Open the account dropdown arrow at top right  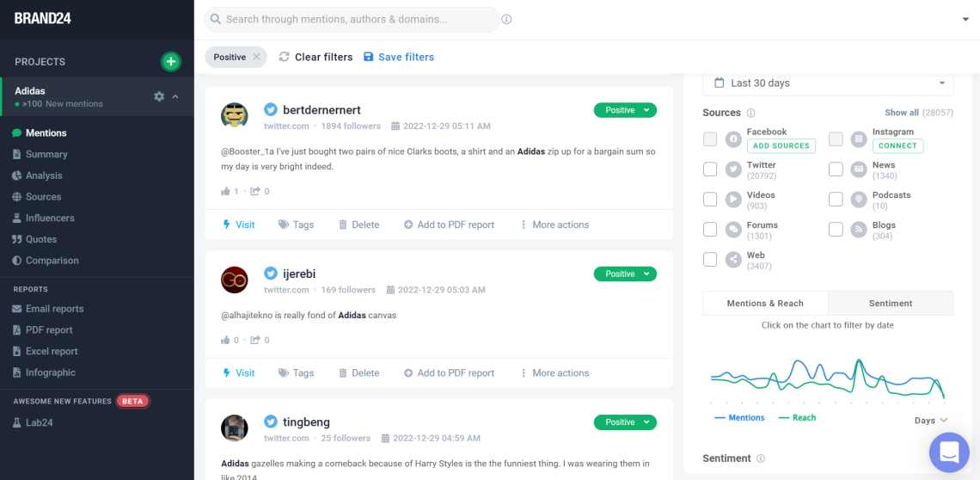pos(965,20)
